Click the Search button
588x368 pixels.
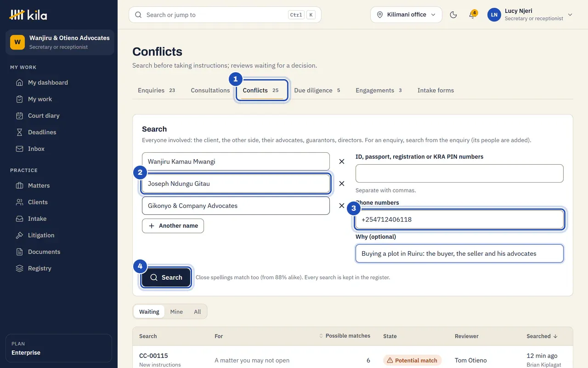[166, 277]
